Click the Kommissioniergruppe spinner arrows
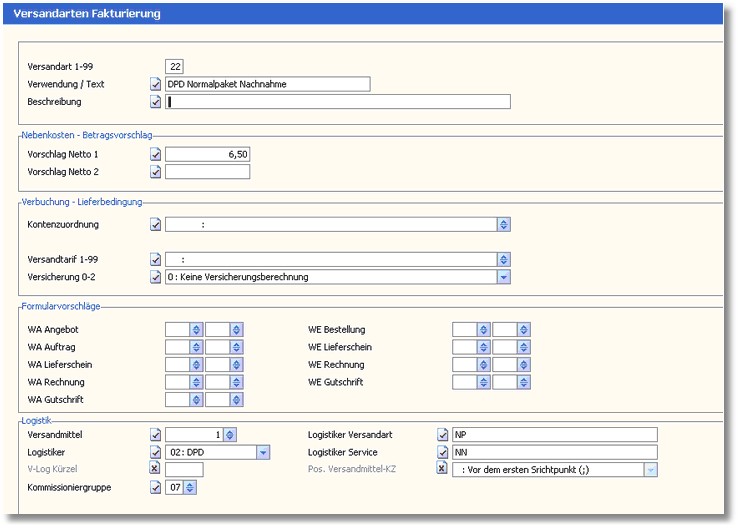738x528 pixels. tap(190, 487)
